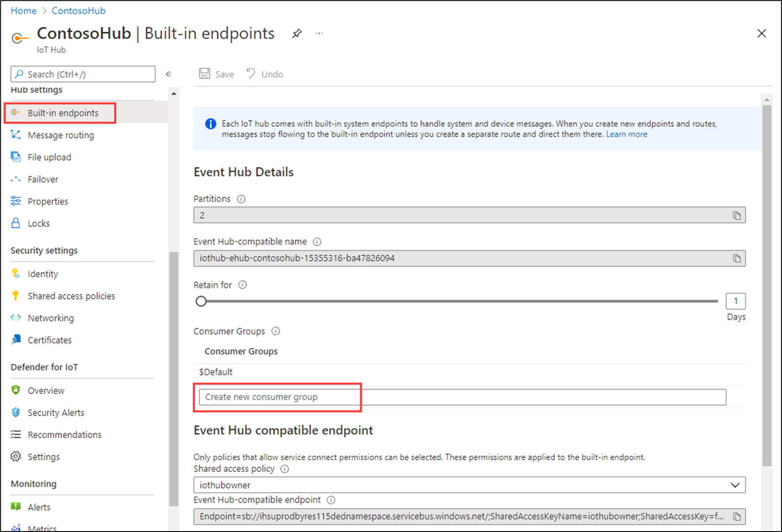Open the Partitions info tooltip

[241, 199]
